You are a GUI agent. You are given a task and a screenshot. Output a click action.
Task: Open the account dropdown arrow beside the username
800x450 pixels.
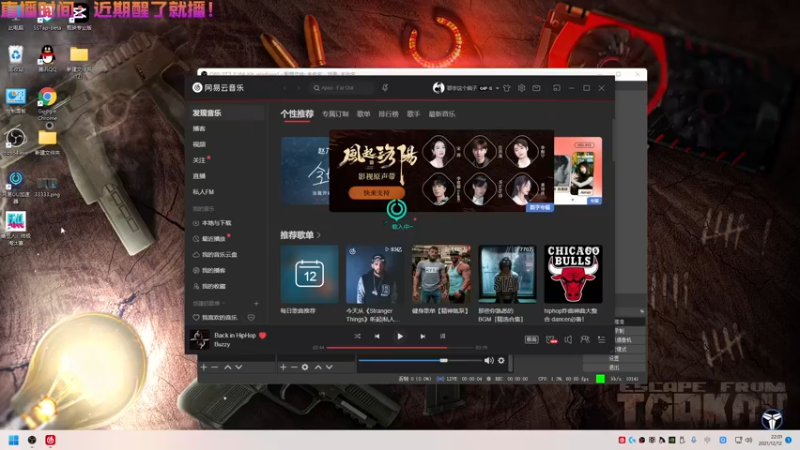[x=497, y=88]
